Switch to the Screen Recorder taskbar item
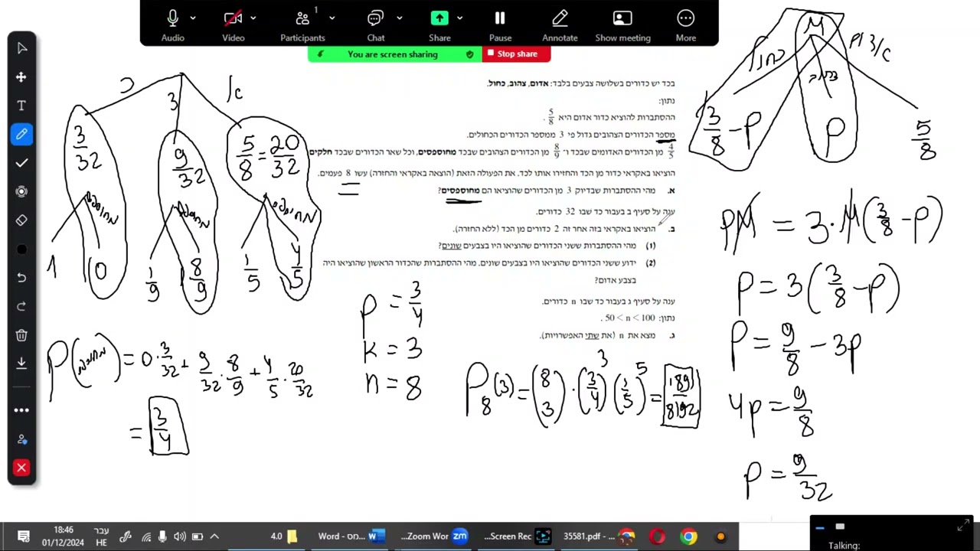Image resolution: width=980 pixels, height=551 pixels. coord(517,536)
